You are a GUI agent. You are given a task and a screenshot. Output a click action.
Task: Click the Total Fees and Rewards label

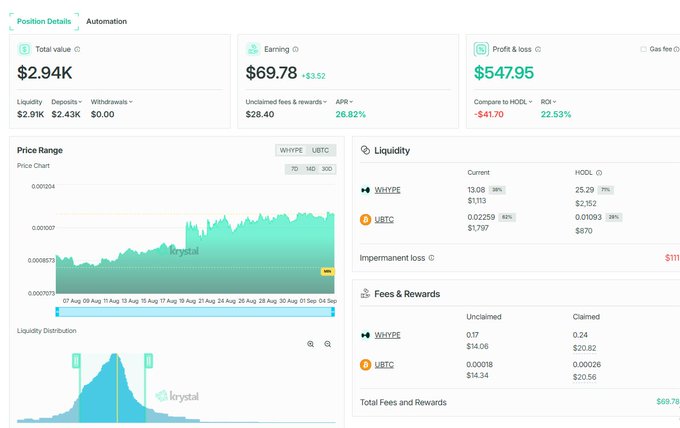coord(403,402)
